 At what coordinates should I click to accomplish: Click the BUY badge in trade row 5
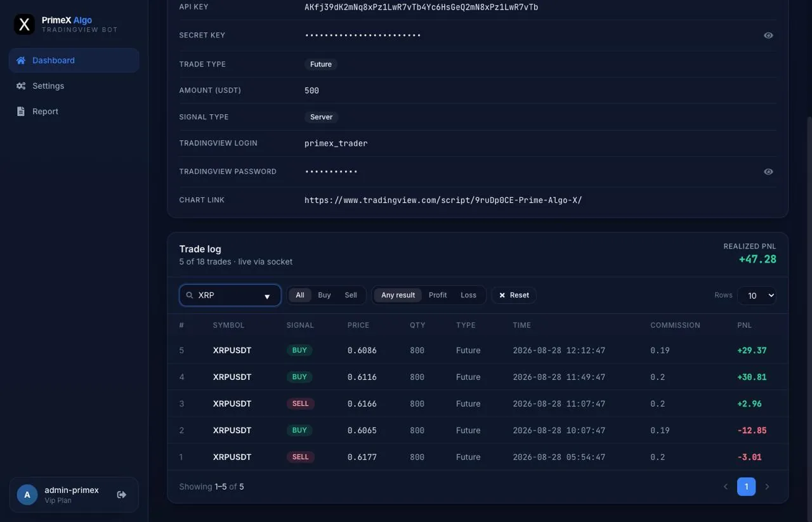tap(299, 350)
